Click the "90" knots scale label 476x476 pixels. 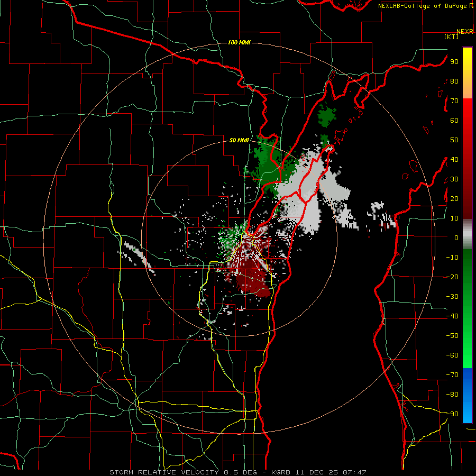click(454, 62)
